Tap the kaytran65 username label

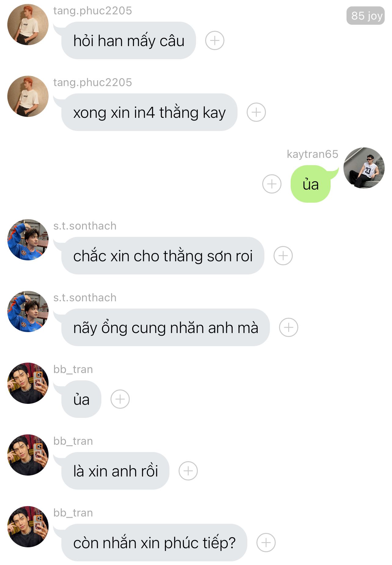point(312,154)
